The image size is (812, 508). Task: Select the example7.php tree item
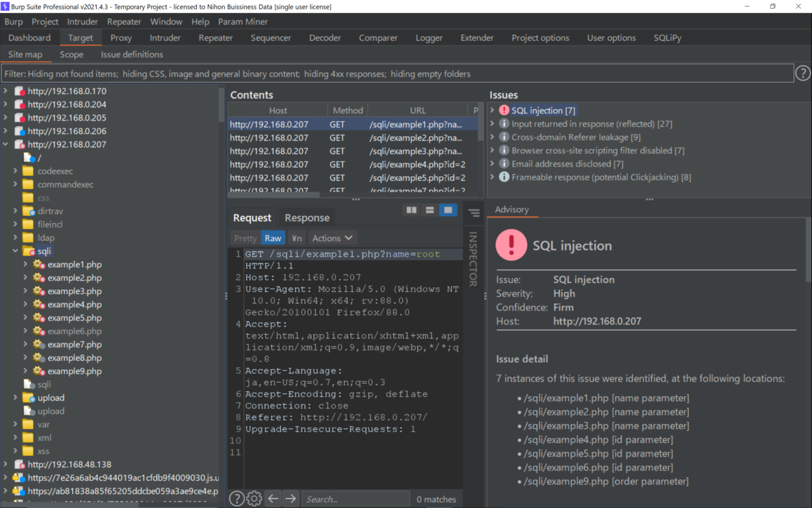pyautogui.click(x=74, y=345)
